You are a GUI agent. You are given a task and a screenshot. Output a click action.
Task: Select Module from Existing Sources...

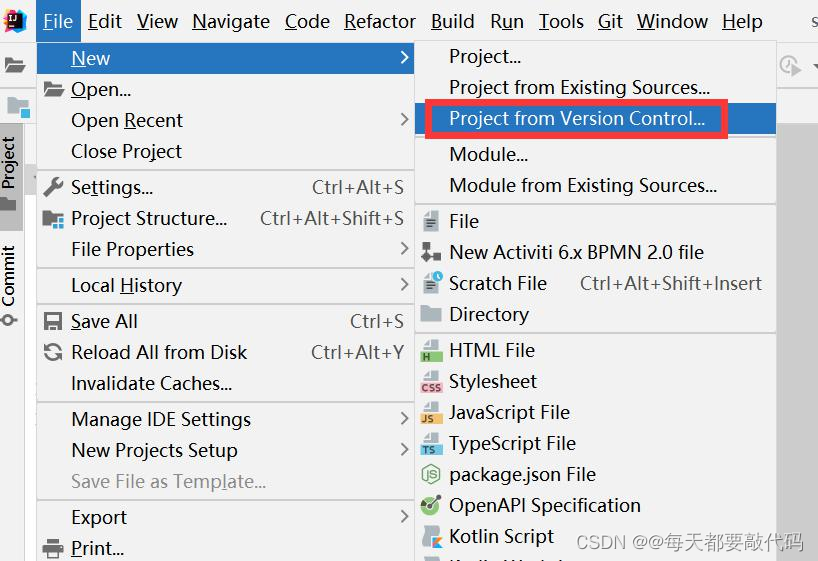[595, 185]
